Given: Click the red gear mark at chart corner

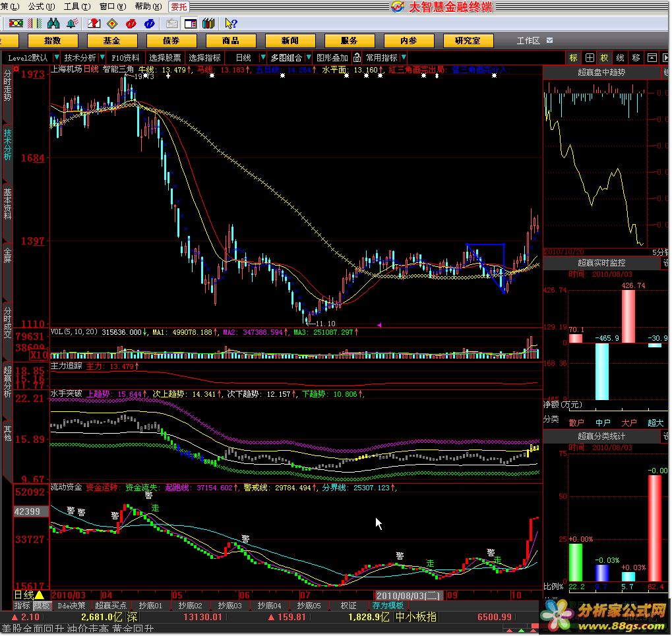Looking at the screenshot, I should pos(16,69).
